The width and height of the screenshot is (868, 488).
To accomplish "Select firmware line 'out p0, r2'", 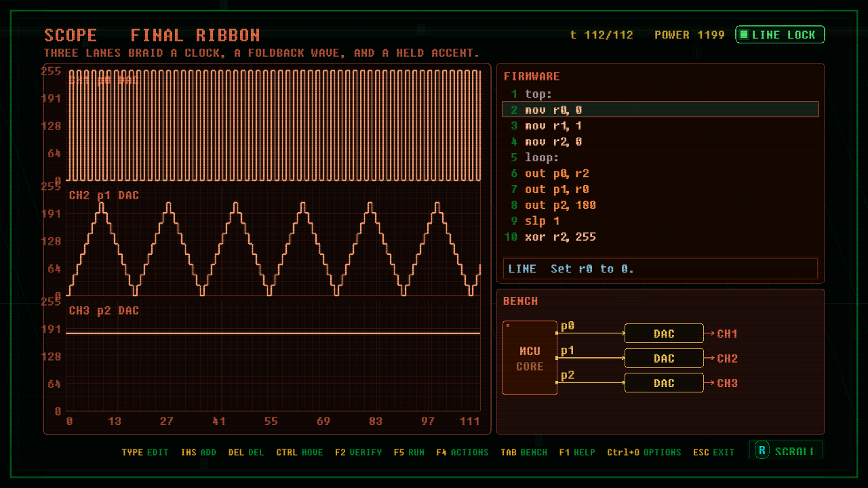I will (660, 173).
